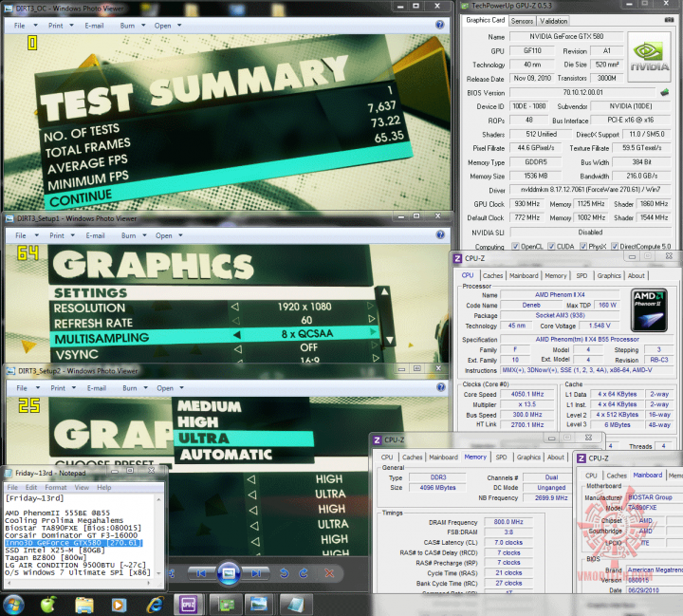The height and width of the screenshot is (616, 683).
Task: Open the View menu in Notepad
Action: tap(82, 487)
